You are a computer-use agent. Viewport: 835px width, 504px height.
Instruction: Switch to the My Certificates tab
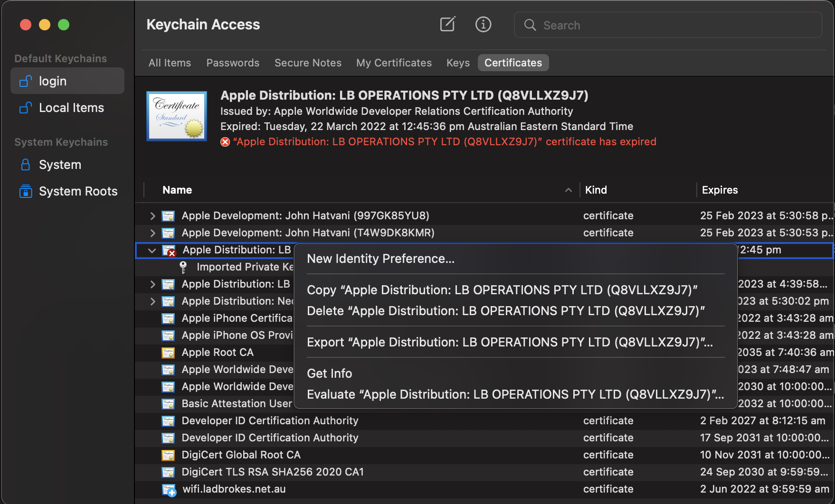click(x=394, y=63)
